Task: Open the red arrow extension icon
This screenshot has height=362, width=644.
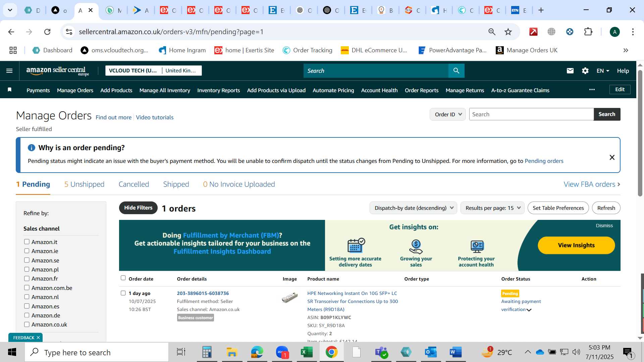Action: pos(533,32)
